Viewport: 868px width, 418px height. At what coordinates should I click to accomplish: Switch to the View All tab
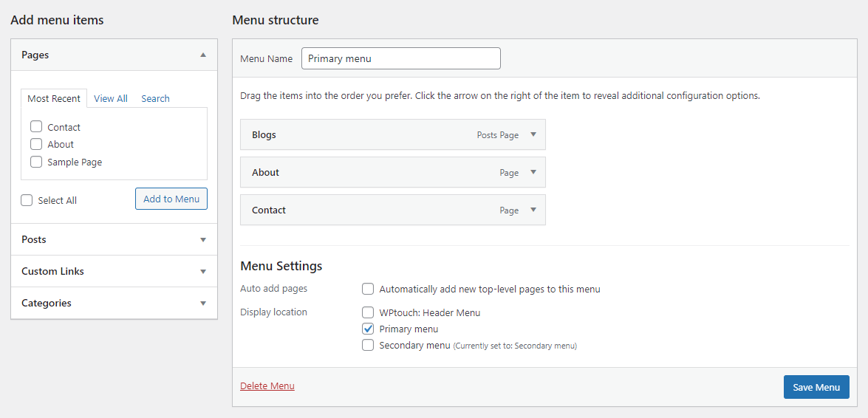coord(111,98)
